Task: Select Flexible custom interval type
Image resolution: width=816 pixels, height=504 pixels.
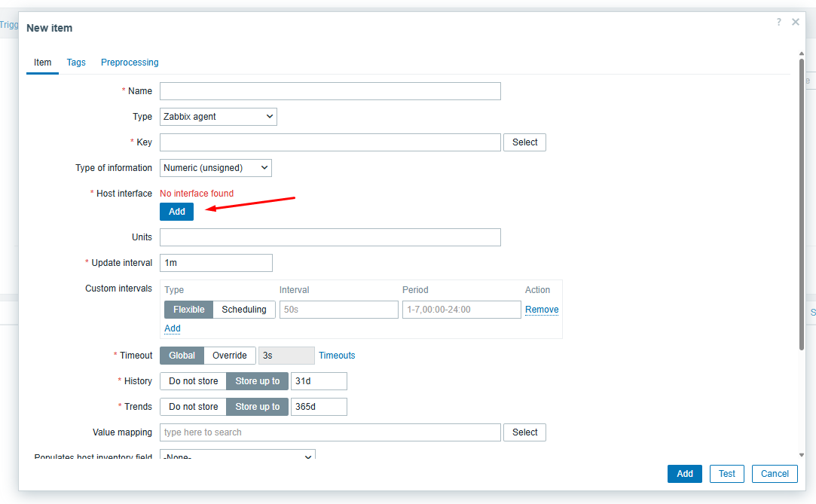Action: (188, 310)
